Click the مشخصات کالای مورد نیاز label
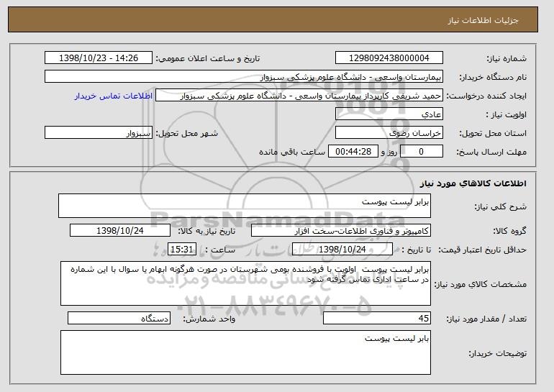 click(480, 284)
